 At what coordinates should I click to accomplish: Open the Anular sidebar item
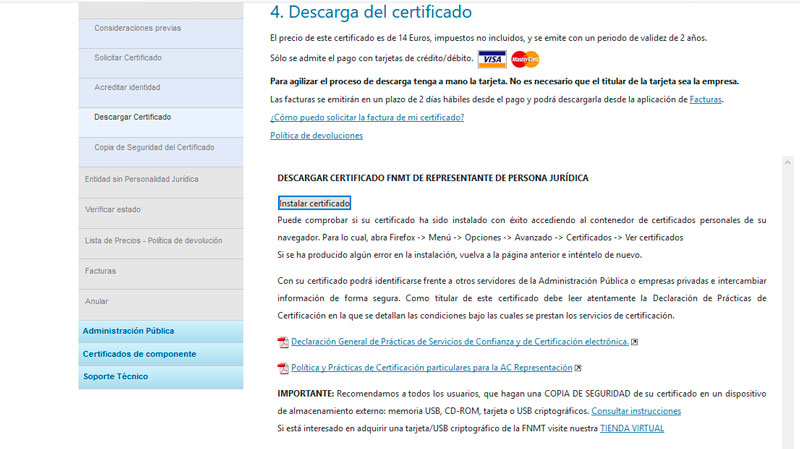[161, 305]
